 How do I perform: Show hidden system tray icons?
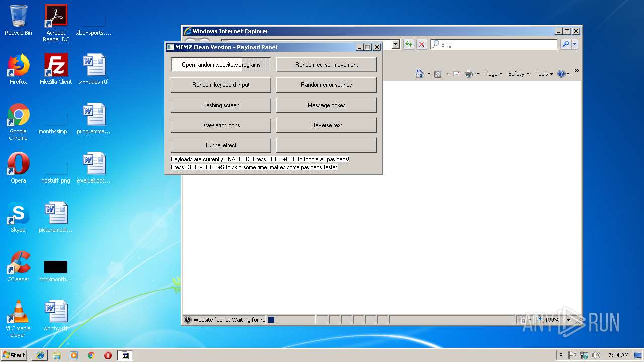[561, 355]
